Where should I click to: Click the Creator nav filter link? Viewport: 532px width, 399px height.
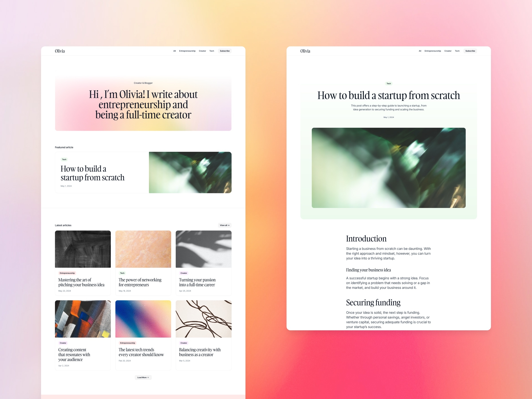pos(202,51)
